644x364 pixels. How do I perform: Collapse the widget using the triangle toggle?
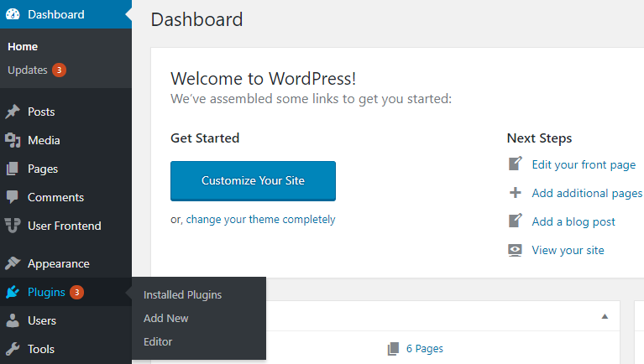click(605, 316)
